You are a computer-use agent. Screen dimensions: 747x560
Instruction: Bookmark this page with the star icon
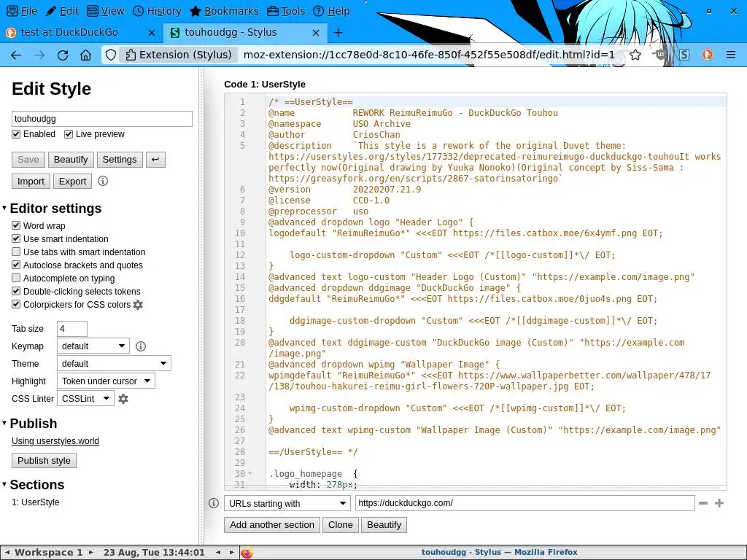(x=635, y=55)
